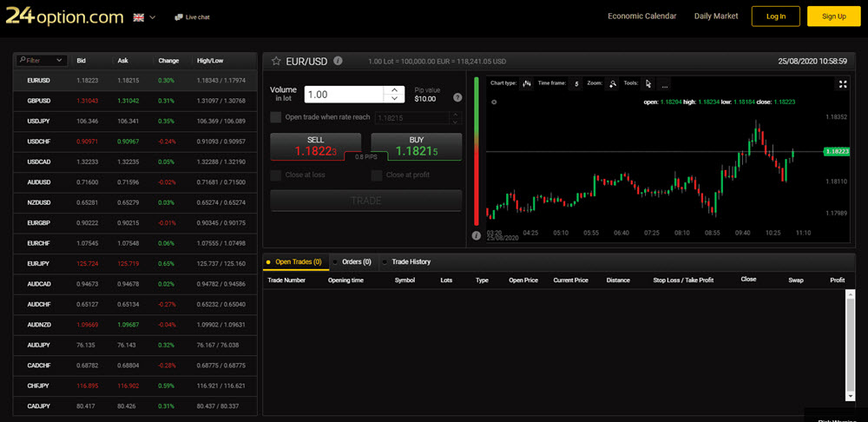This screenshot has height=422, width=868.
Task: Select the USDCAD instrument
Action: click(135, 162)
